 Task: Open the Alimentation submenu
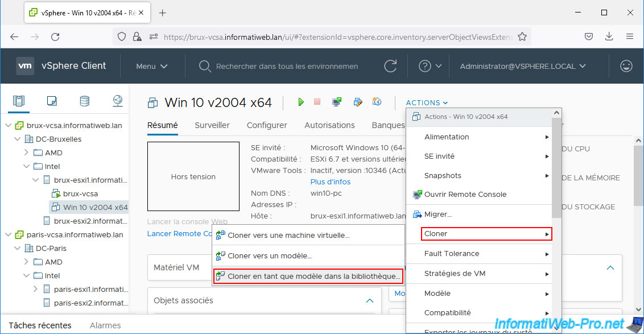(480, 137)
